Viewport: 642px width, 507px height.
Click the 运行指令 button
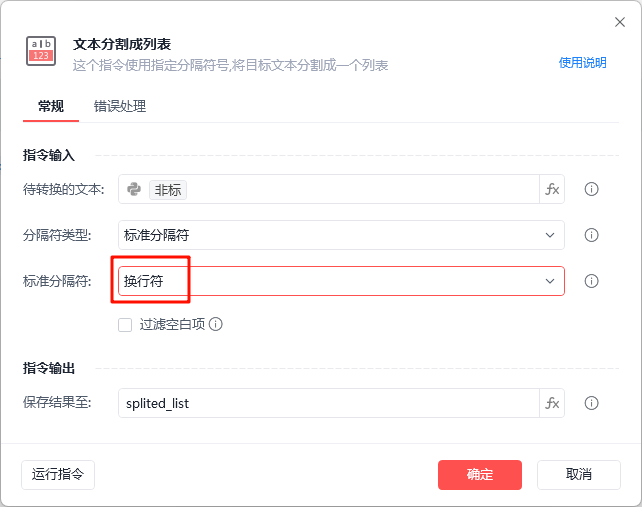[x=58, y=475]
